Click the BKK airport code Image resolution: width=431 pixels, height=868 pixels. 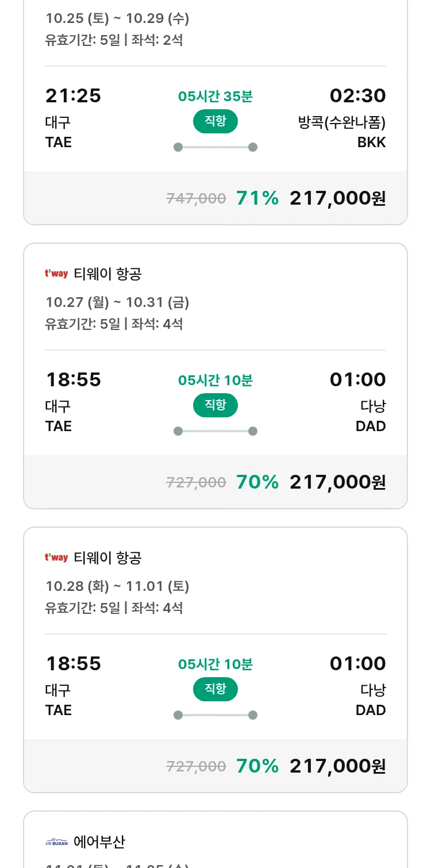(x=371, y=143)
